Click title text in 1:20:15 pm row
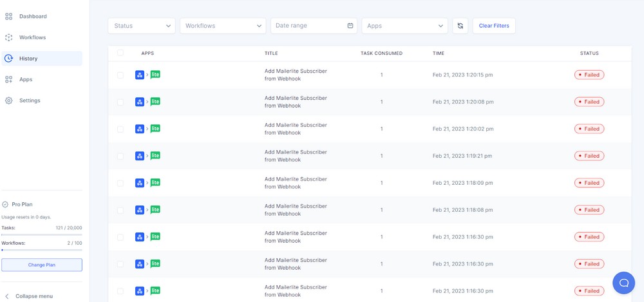Image resolution: width=644 pixels, height=302 pixels. (296, 75)
